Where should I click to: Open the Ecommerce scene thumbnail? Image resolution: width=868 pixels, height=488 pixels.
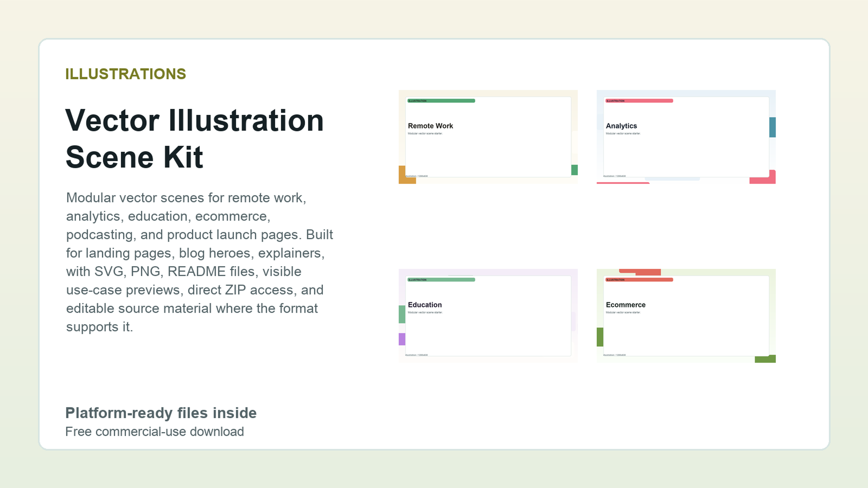coord(686,316)
